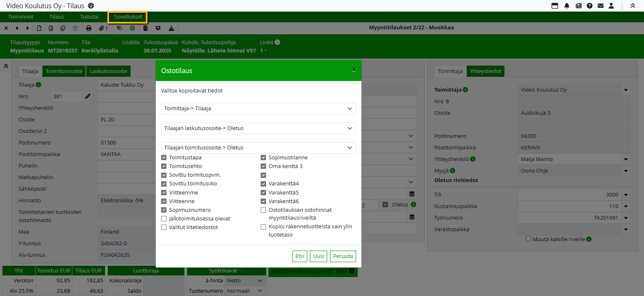This screenshot has height=296, width=644.
Task: Open the help question mark icon
Action: (589, 6)
